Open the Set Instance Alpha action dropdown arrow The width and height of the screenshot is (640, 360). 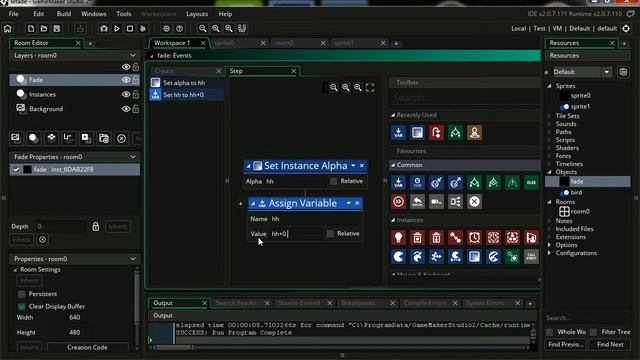pyautogui.click(x=353, y=166)
